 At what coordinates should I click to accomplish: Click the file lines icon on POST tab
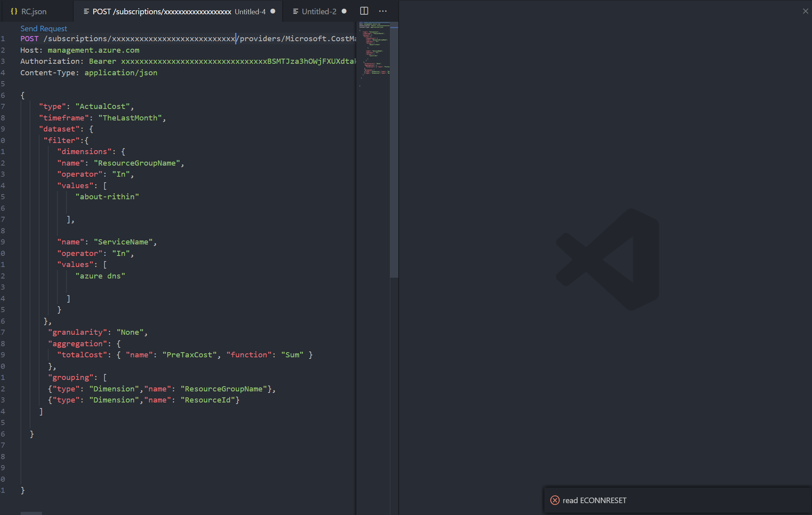coord(86,11)
